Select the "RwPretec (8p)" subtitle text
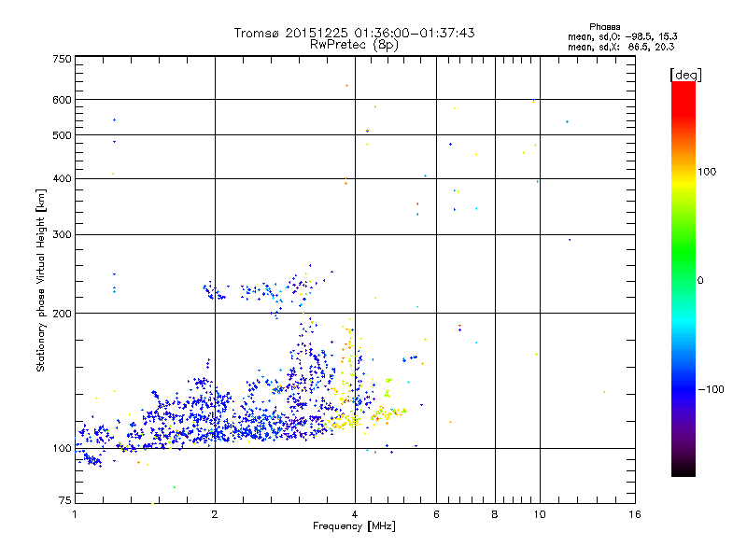 [x=354, y=45]
